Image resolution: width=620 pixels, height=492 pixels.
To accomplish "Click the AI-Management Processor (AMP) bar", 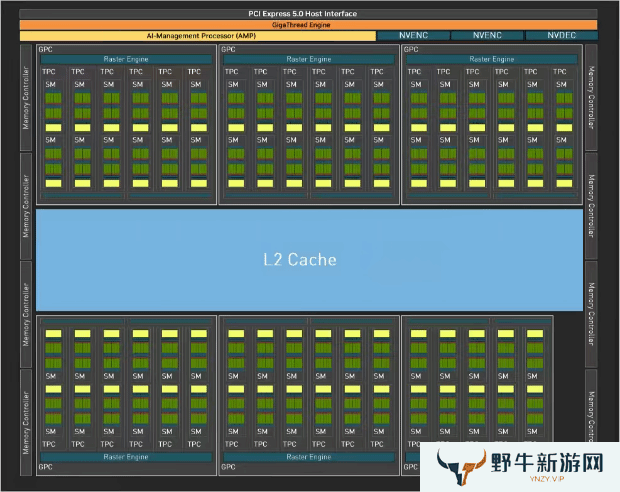I will click(x=198, y=36).
